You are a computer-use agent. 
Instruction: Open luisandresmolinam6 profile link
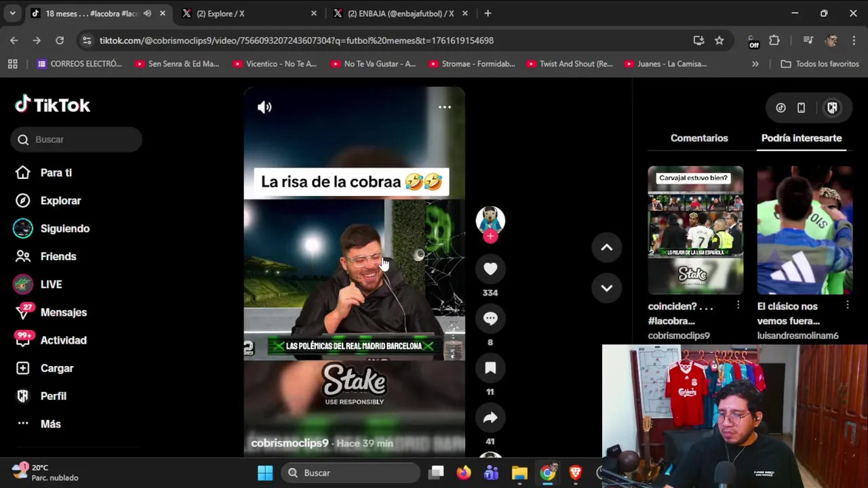(798, 335)
